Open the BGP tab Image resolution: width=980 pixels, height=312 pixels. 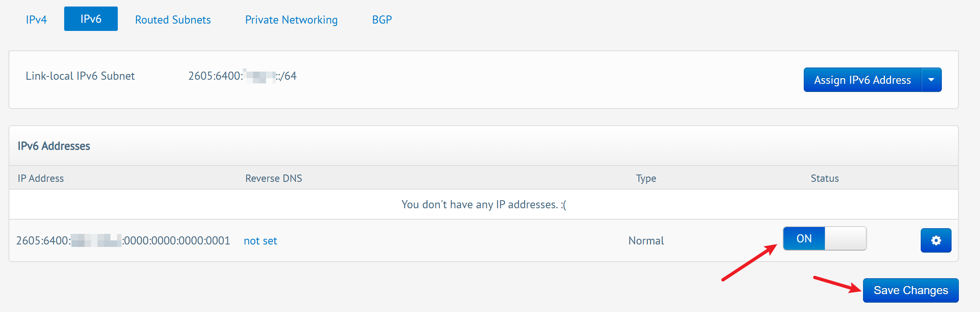[x=382, y=20]
